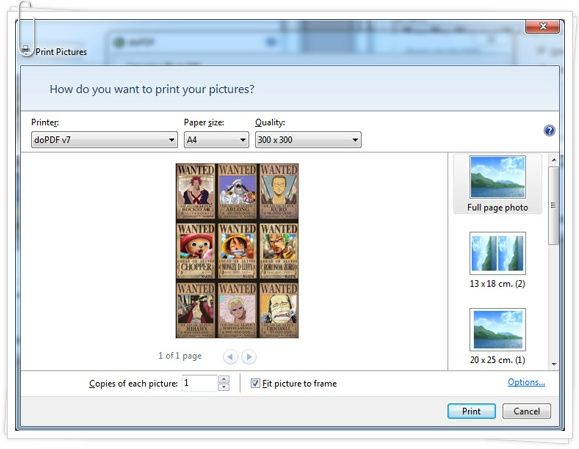Click the Print button
Viewport: 579px width, 449px height.
[x=472, y=411]
